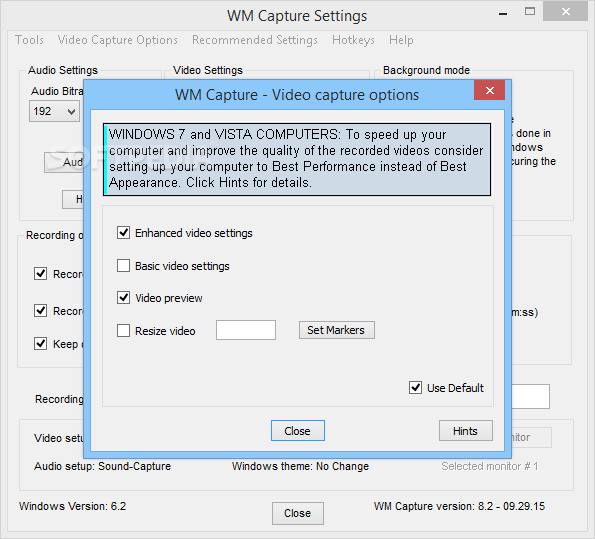Enable Basic video settings checkbox
595x539 pixels.
123,266
